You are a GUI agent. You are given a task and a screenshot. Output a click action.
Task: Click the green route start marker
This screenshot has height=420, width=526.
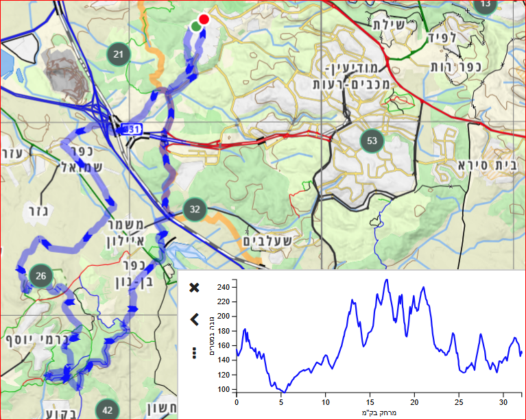[196, 26]
